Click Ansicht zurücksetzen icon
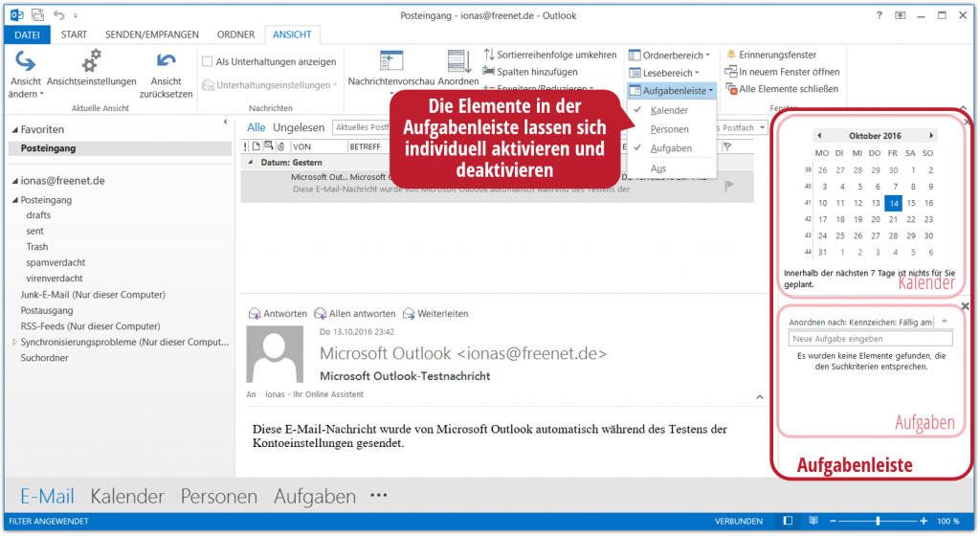Viewport: 980px width, 536px height. (x=166, y=61)
